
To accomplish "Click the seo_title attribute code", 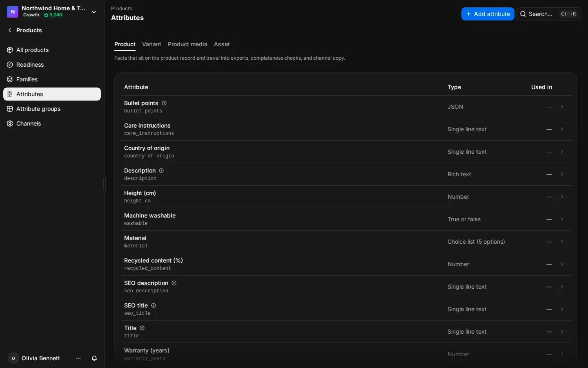I will click(137, 313).
